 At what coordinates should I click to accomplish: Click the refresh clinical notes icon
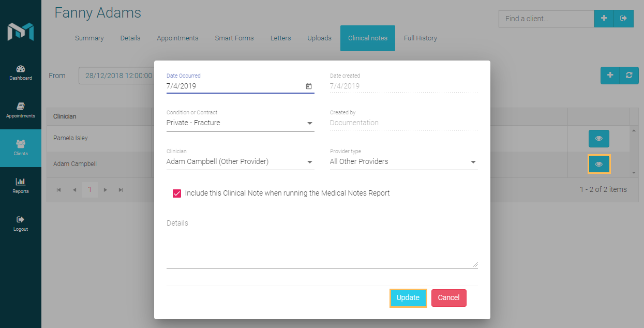[629, 76]
